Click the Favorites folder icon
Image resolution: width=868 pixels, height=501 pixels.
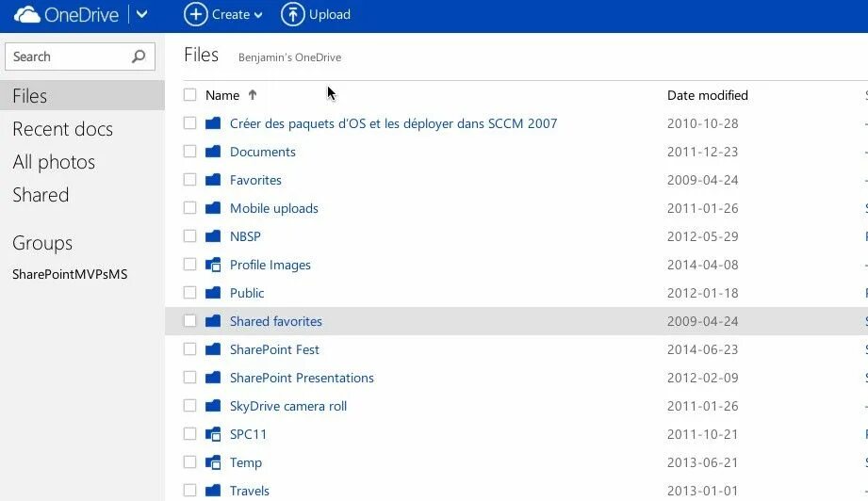[213, 179]
